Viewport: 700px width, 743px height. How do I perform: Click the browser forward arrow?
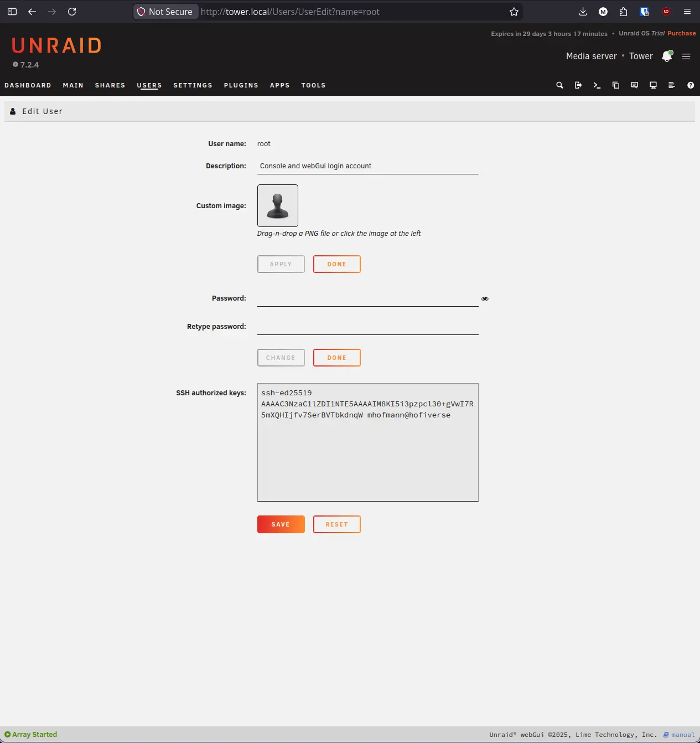click(x=52, y=12)
